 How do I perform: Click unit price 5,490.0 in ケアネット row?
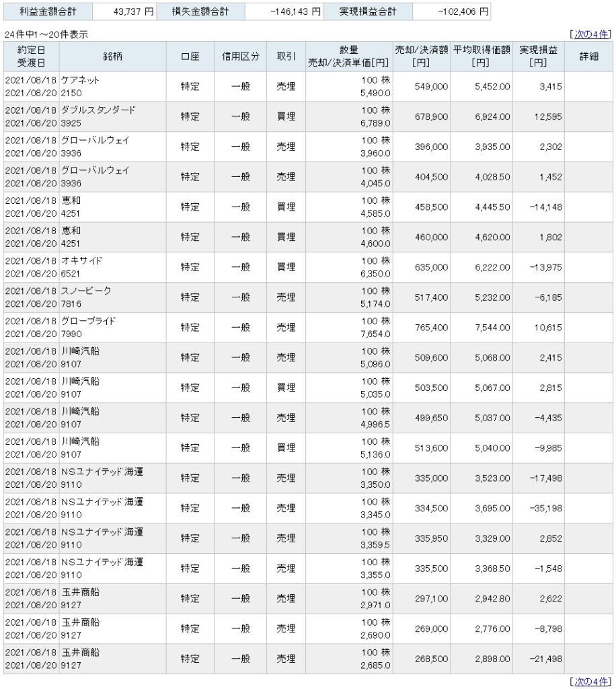pos(375,93)
